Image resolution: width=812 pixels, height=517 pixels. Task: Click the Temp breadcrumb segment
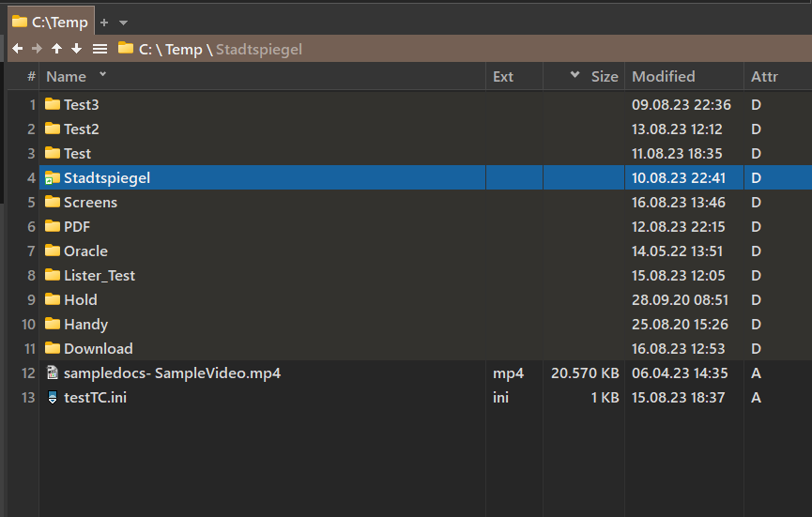pyautogui.click(x=184, y=50)
